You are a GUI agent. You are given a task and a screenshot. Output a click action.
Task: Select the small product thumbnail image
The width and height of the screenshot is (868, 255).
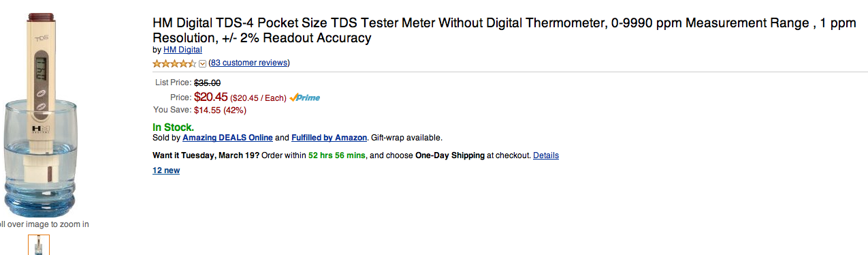click(39, 245)
